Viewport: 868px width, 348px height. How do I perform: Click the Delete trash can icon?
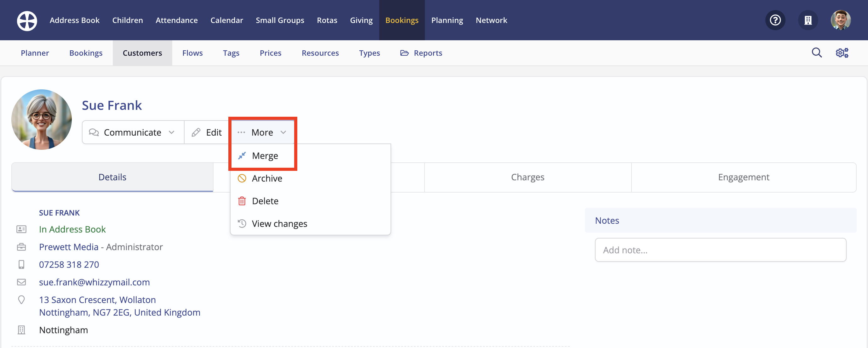(242, 201)
